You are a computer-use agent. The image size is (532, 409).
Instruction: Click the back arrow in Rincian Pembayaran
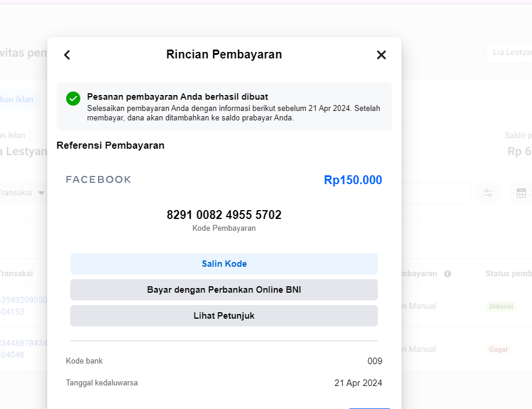tap(67, 55)
